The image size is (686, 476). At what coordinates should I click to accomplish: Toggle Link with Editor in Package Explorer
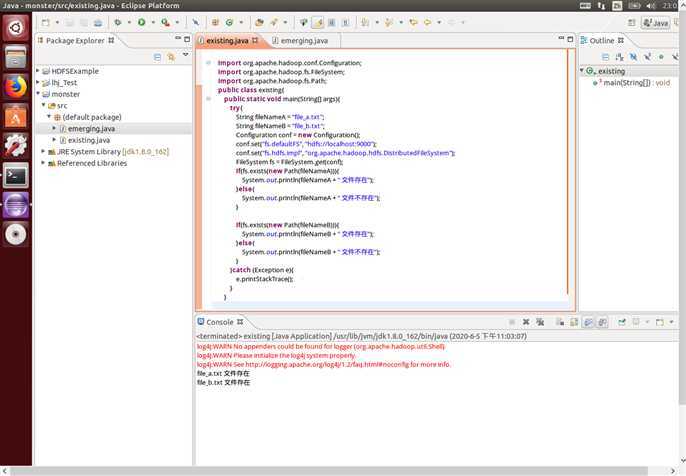pyautogui.click(x=172, y=58)
